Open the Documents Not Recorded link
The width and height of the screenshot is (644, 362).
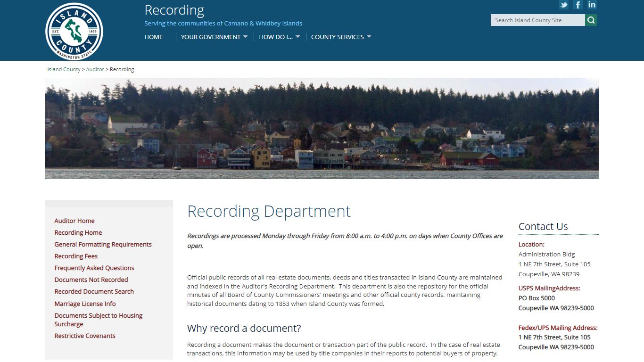point(91,280)
